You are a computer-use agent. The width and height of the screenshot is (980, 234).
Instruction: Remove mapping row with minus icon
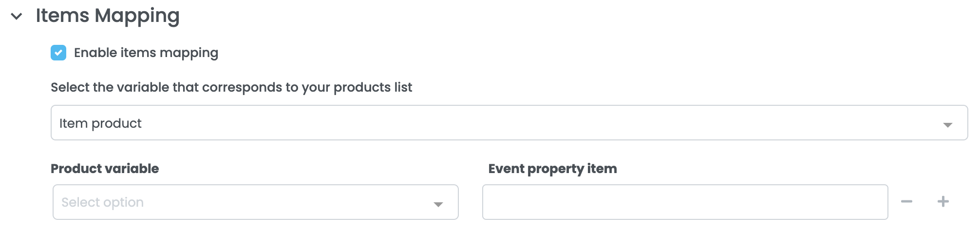click(906, 201)
